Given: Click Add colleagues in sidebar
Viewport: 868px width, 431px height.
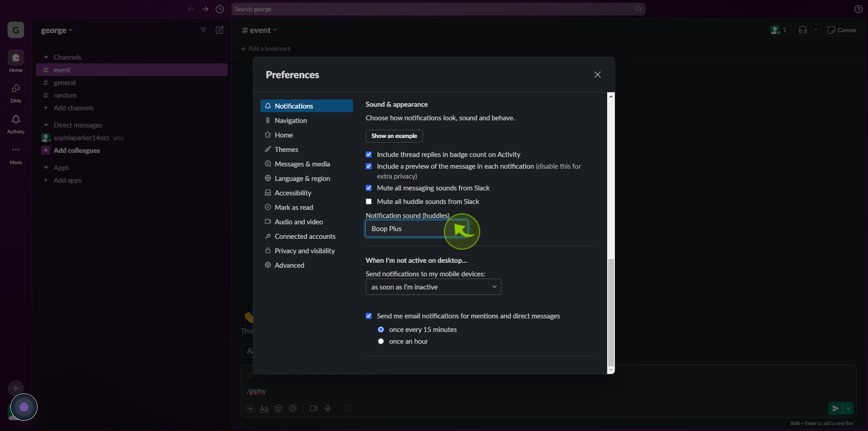Looking at the screenshot, I should [x=77, y=151].
